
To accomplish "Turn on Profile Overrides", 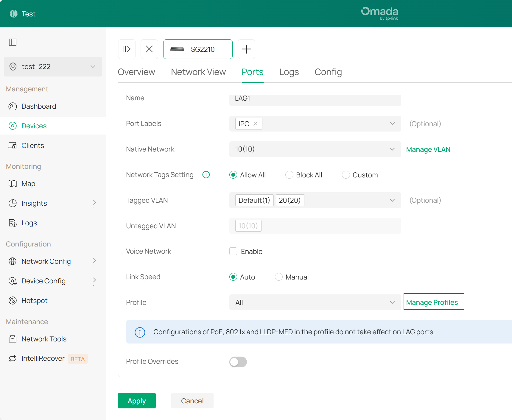I will pos(238,362).
